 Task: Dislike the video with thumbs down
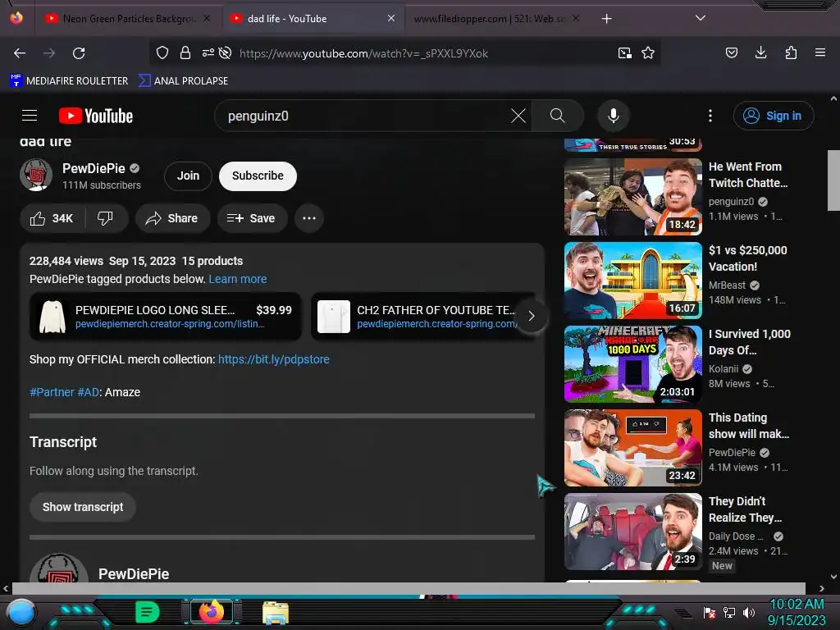(x=106, y=218)
